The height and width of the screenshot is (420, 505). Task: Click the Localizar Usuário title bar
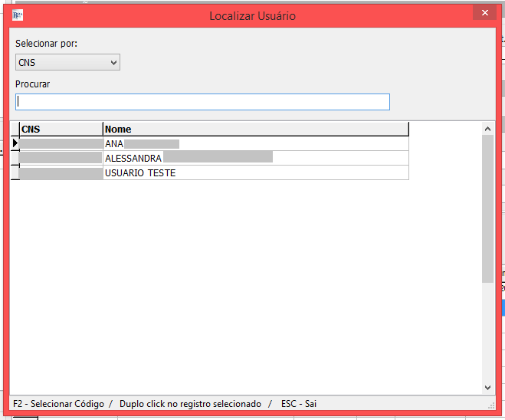[252, 15]
